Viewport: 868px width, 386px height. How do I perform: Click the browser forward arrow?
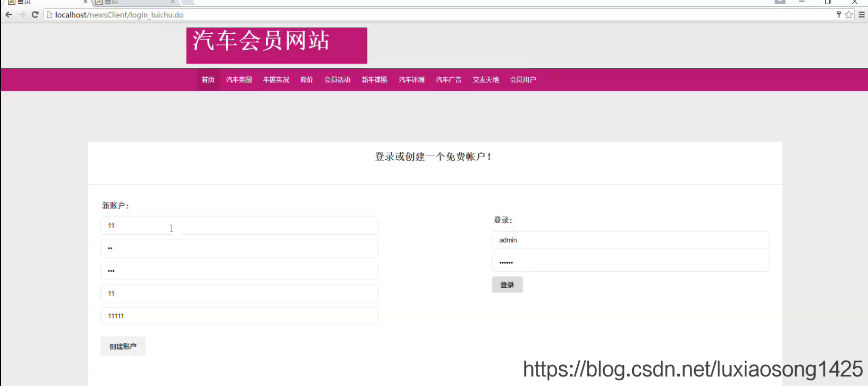[22, 15]
